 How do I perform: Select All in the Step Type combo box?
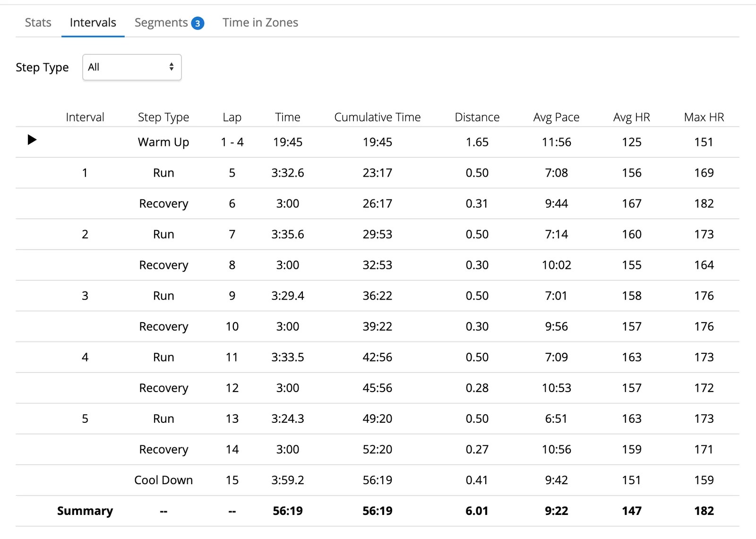(x=132, y=67)
